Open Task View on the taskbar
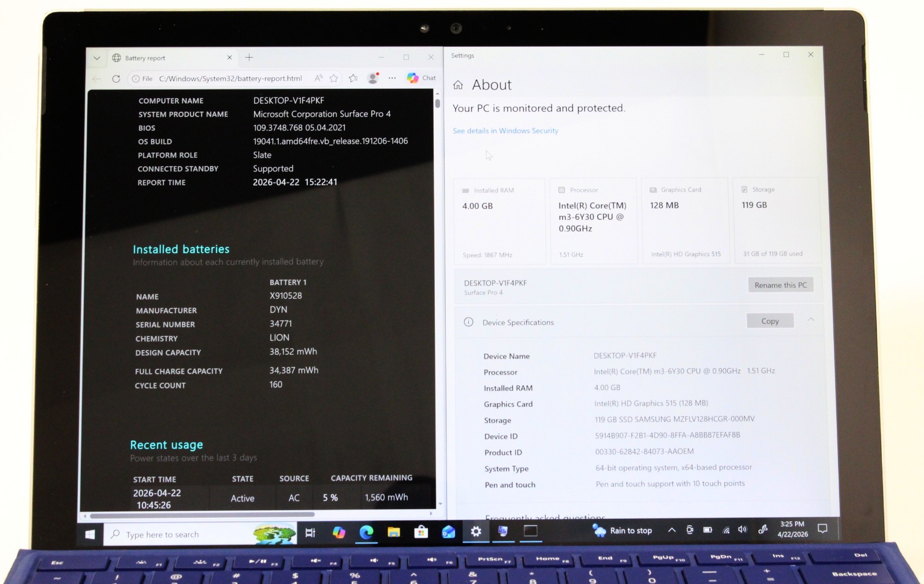This screenshot has width=924, height=584. 310,533
